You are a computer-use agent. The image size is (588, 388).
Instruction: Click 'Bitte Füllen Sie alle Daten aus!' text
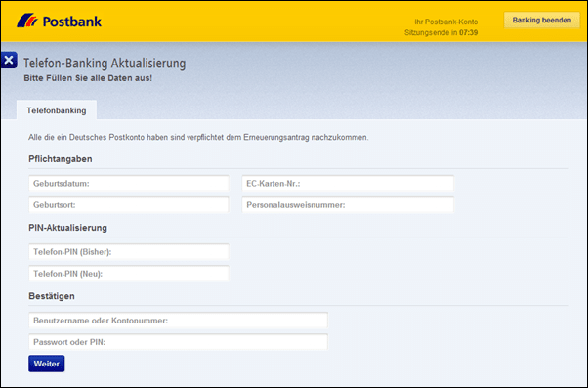click(x=88, y=78)
